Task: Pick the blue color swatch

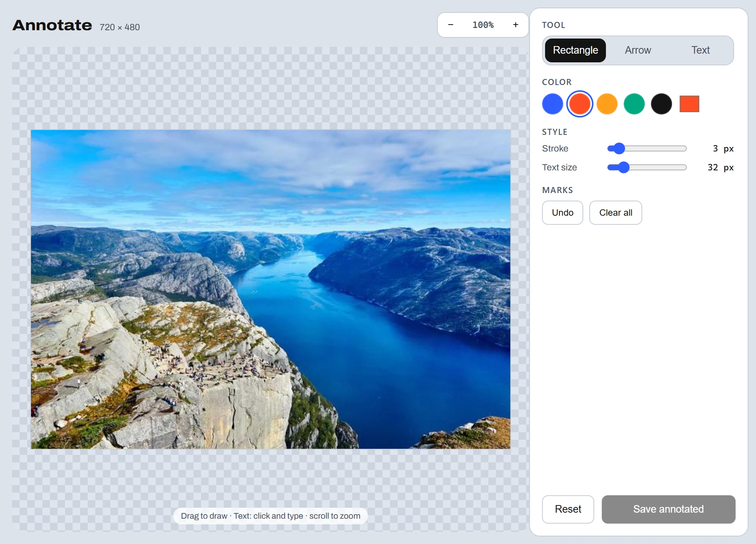Action: point(553,104)
